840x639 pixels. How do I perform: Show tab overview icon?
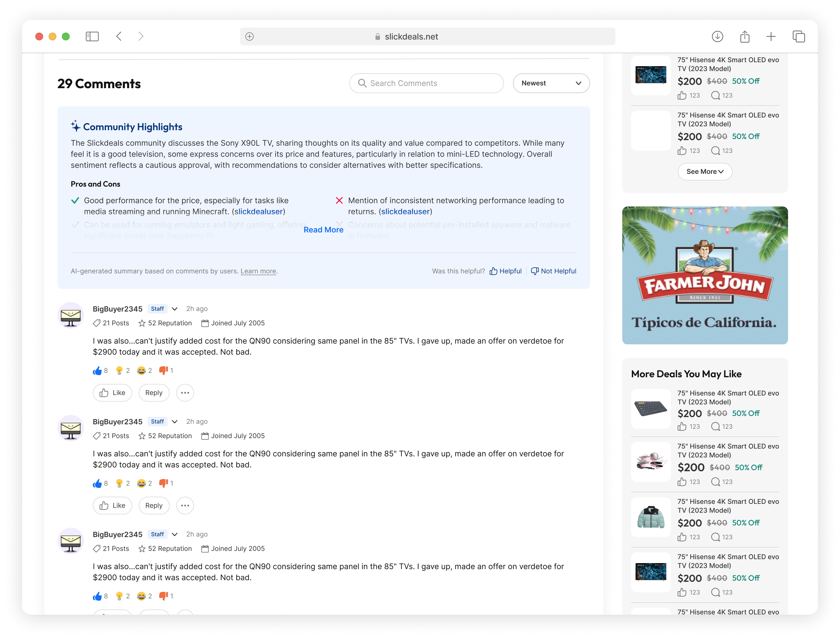(x=799, y=36)
